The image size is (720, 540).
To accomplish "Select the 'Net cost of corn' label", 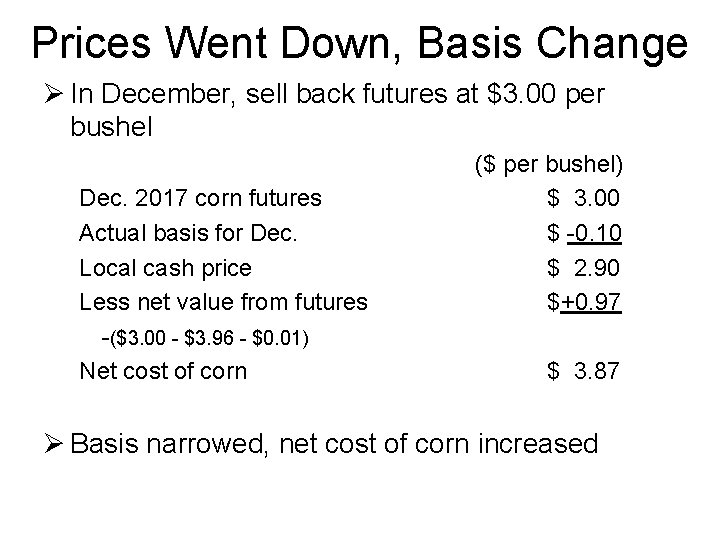I will pyautogui.click(x=162, y=372).
